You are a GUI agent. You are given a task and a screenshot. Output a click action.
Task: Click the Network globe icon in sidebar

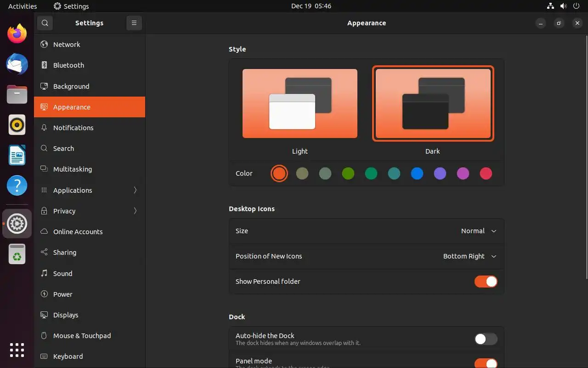(44, 45)
